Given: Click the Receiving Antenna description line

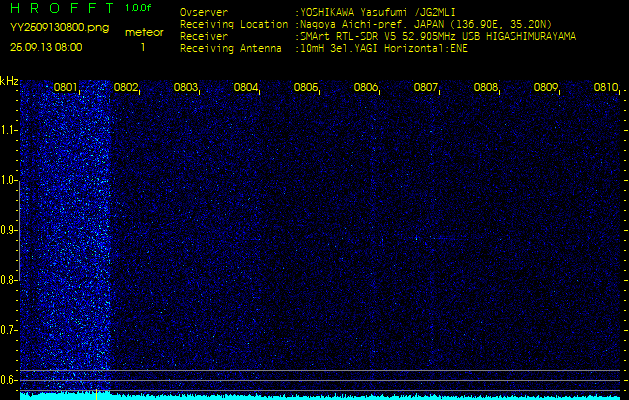Looking at the screenshot, I should click(x=324, y=49).
